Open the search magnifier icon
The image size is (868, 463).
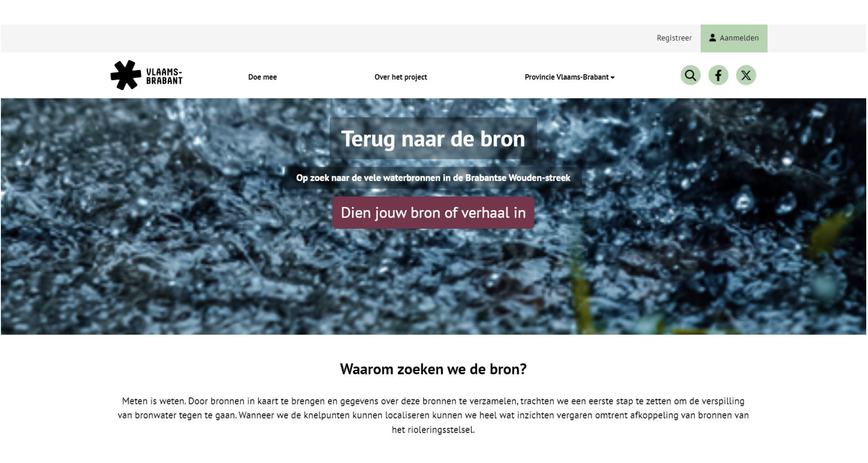pos(690,75)
